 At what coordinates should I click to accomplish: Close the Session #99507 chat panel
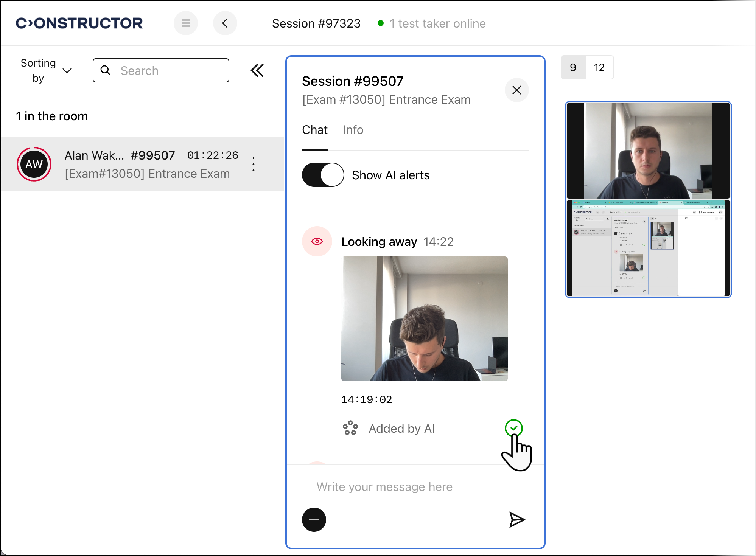pyautogui.click(x=516, y=90)
